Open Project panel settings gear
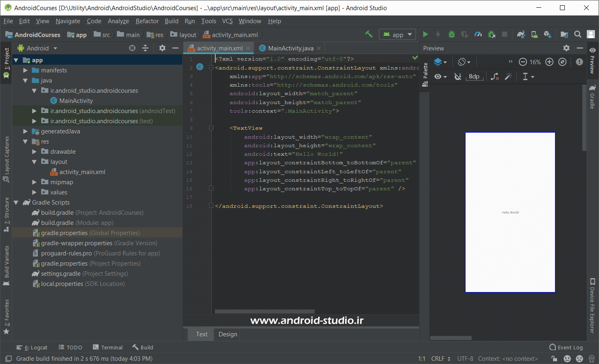 pyautogui.click(x=162, y=48)
